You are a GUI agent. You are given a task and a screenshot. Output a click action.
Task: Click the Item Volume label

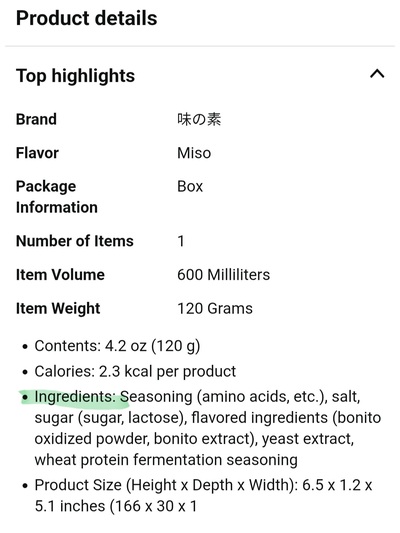click(x=60, y=275)
